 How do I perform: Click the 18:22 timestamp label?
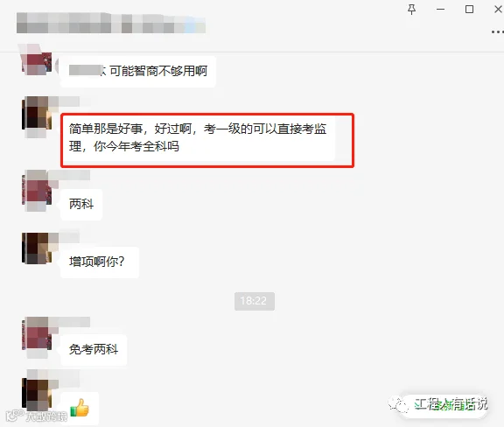(x=255, y=301)
